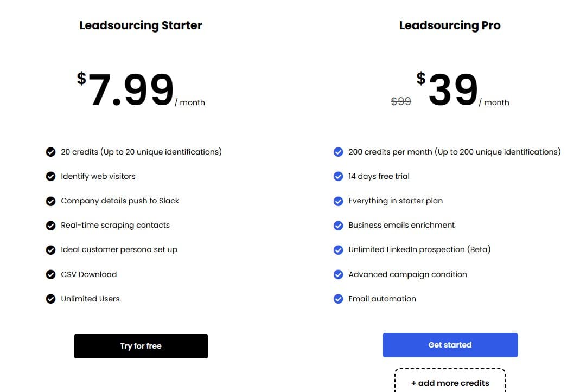Click the checkmark beside "Unlimited Users"

click(x=50, y=299)
